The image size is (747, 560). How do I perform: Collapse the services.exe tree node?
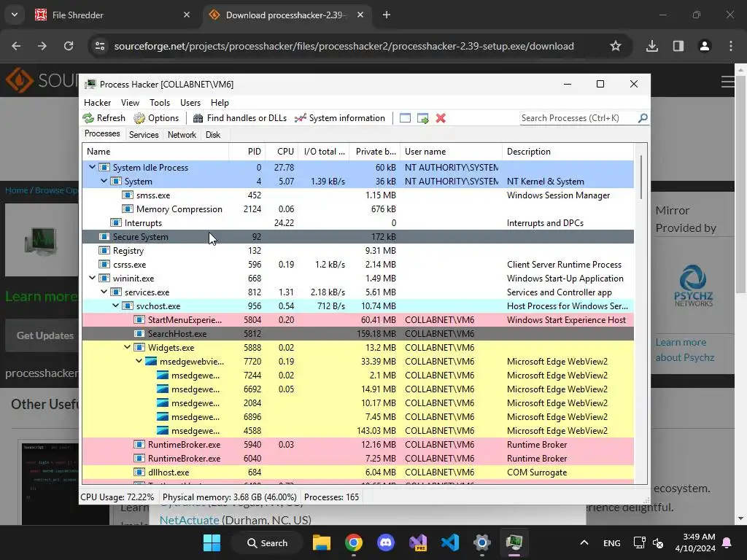tap(104, 292)
